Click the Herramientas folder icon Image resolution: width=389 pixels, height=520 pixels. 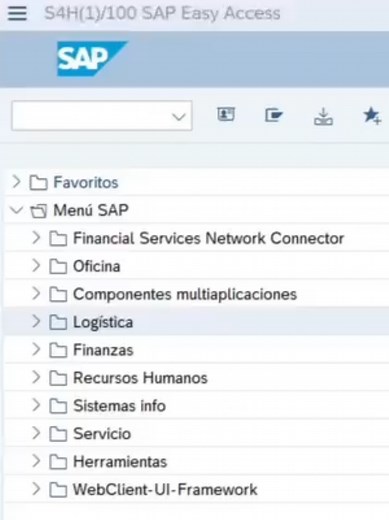click(58, 462)
